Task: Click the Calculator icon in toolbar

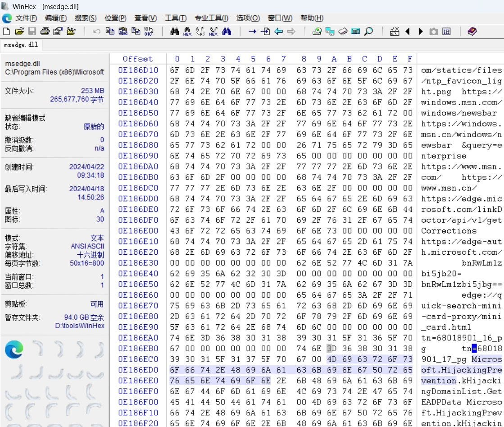Action: point(355,32)
